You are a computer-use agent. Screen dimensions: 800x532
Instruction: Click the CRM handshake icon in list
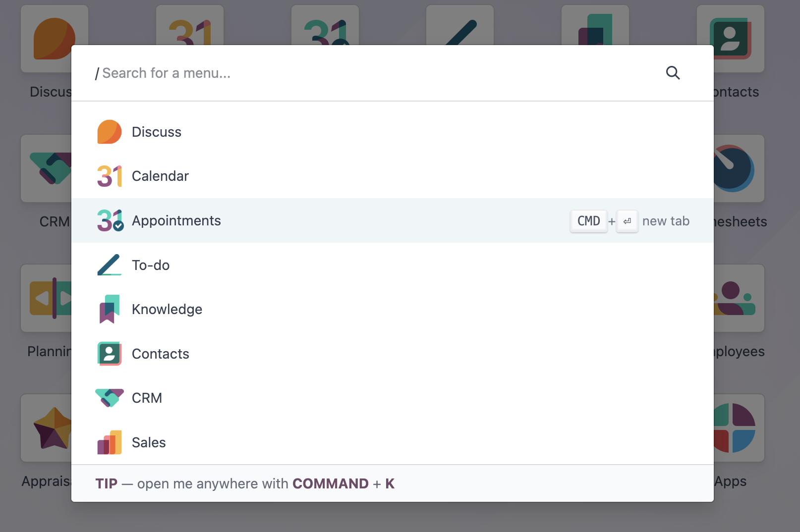pos(110,398)
